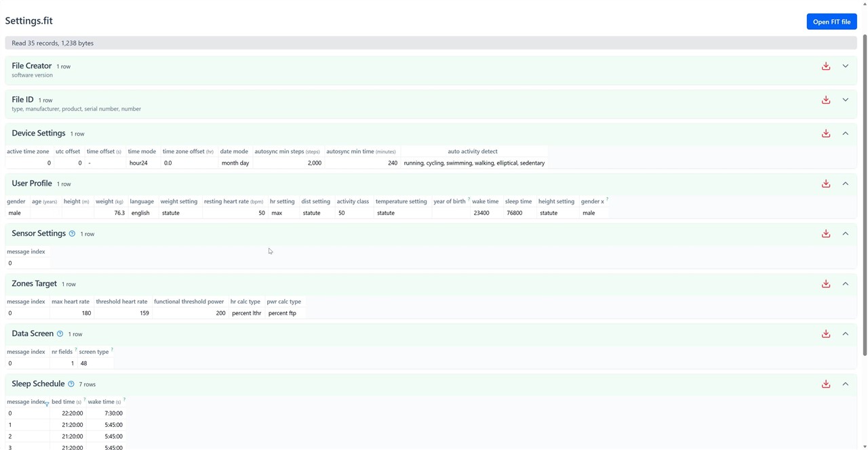The width and height of the screenshot is (868, 450).
Task: Click help icon next to Sleep Schedule
Action: [71, 384]
